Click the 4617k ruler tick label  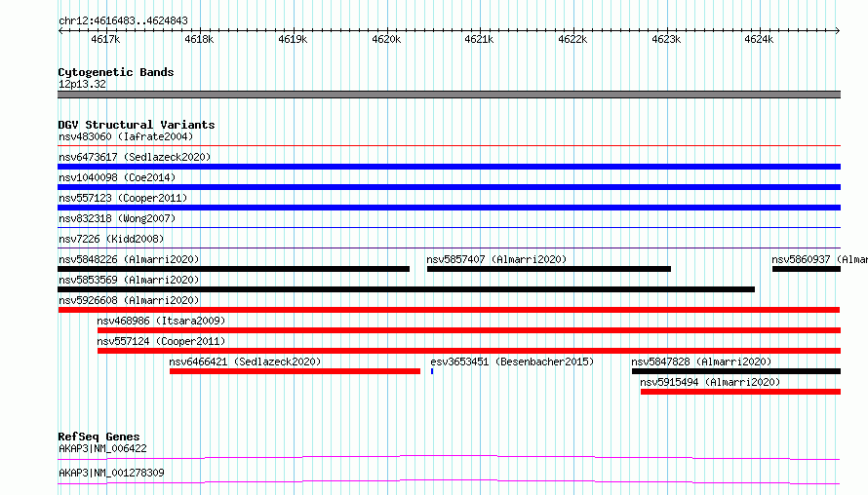click(105, 39)
